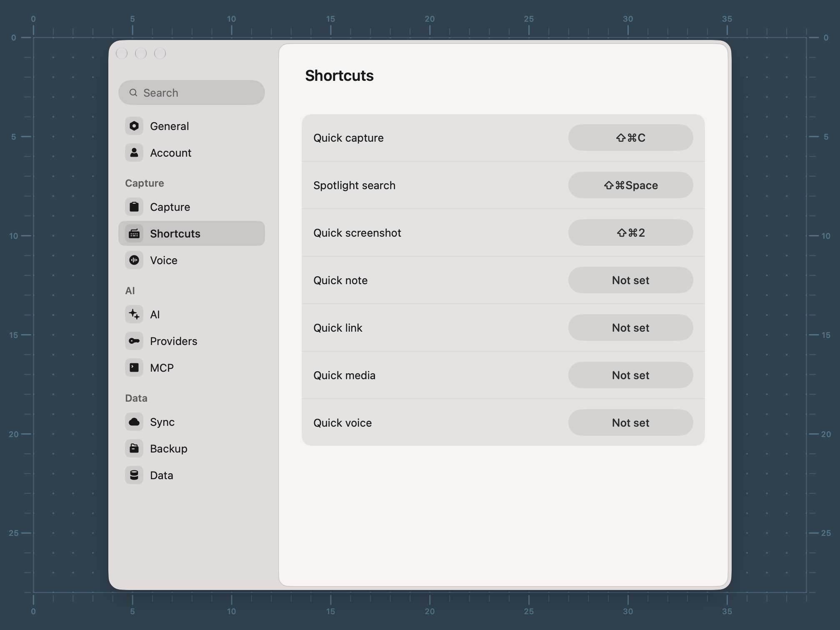The image size is (840, 630).
Task: Click the Capture section header
Action: [145, 183]
